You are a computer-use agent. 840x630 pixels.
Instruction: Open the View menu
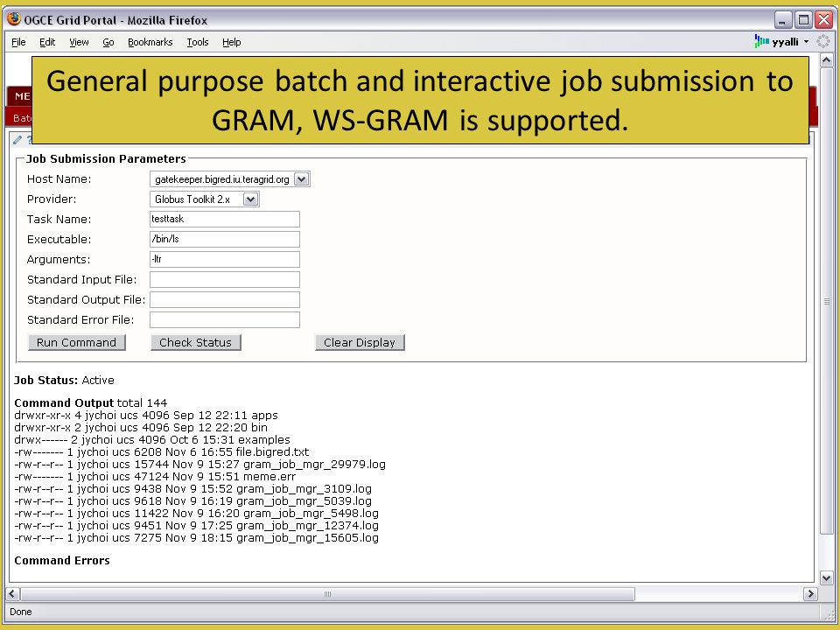point(79,42)
